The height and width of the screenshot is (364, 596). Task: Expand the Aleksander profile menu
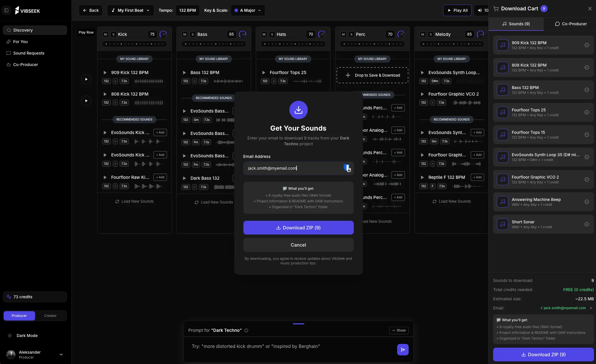[x=61, y=355]
